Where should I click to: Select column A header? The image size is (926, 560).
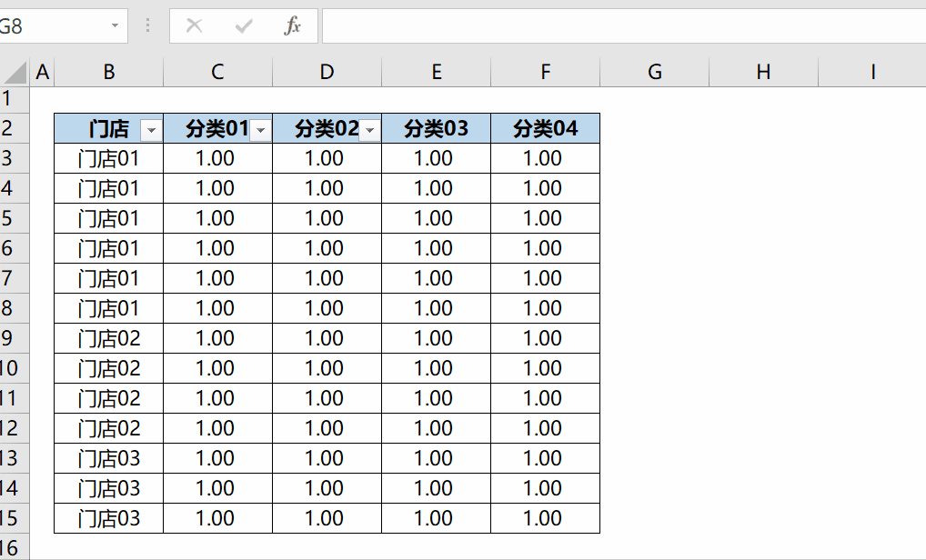pos(42,72)
